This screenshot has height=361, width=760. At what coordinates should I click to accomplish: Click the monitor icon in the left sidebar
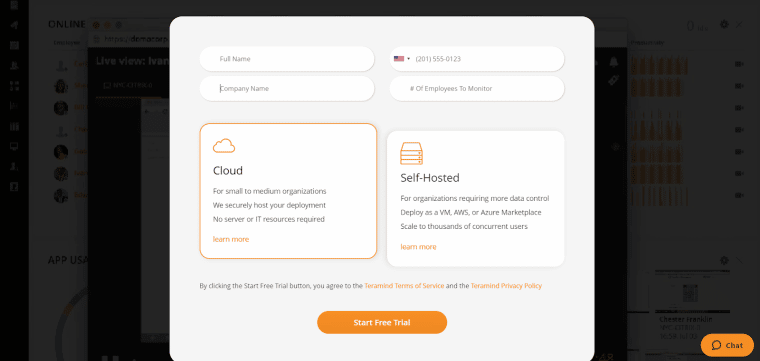pos(14,146)
